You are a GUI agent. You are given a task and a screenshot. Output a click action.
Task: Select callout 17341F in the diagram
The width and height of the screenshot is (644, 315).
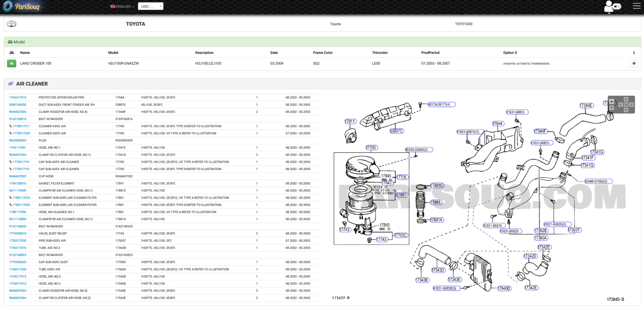588,157
